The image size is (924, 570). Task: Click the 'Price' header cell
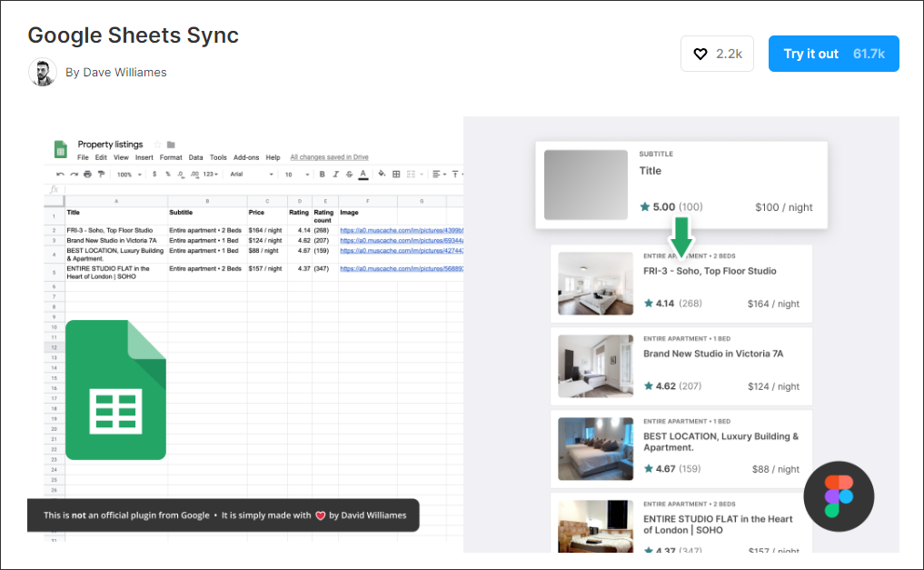point(267,215)
